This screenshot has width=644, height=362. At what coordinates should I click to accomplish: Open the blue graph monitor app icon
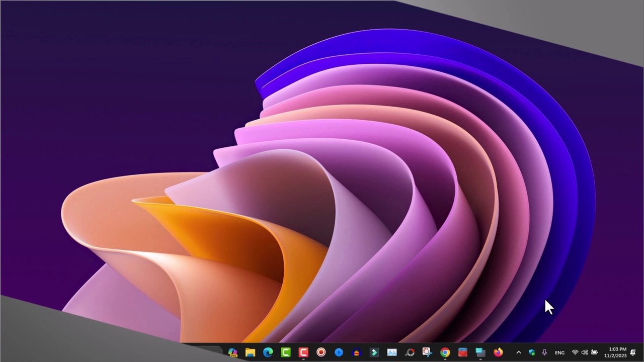click(x=391, y=352)
